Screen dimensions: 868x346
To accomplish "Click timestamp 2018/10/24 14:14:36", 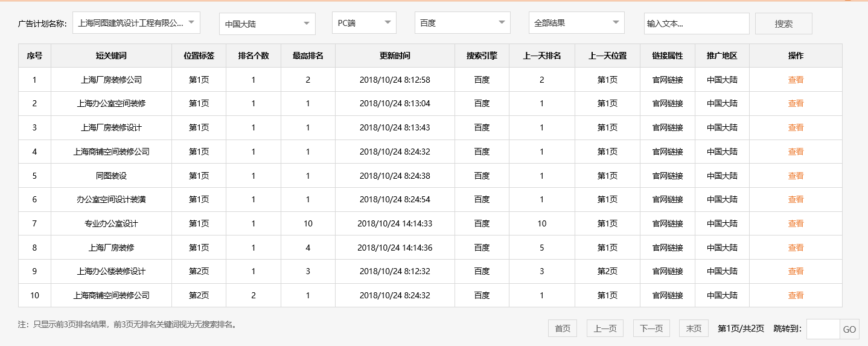I will click(x=395, y=248).
